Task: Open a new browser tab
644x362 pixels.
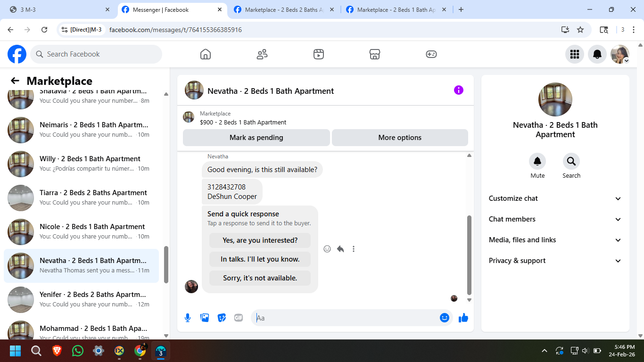Action: [461, 9]
